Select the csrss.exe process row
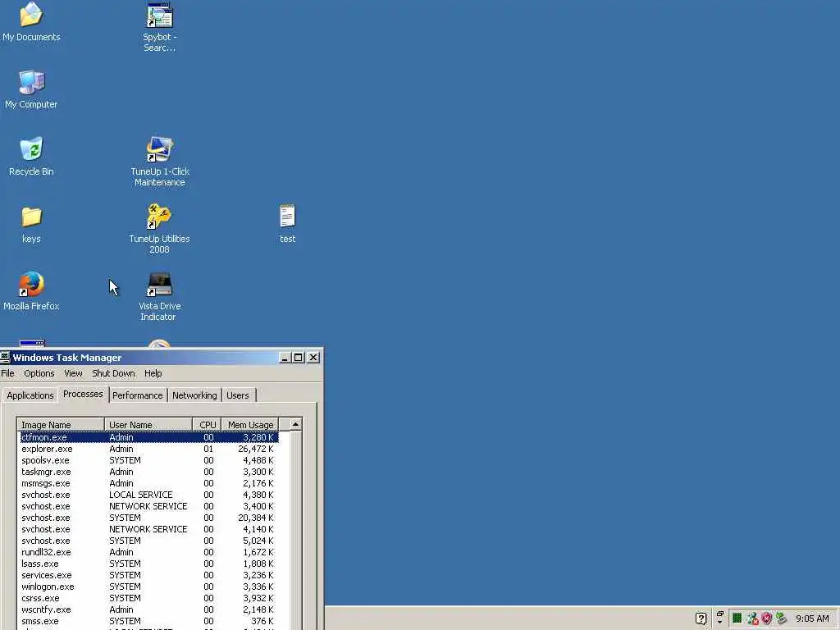 coord(148,598)
